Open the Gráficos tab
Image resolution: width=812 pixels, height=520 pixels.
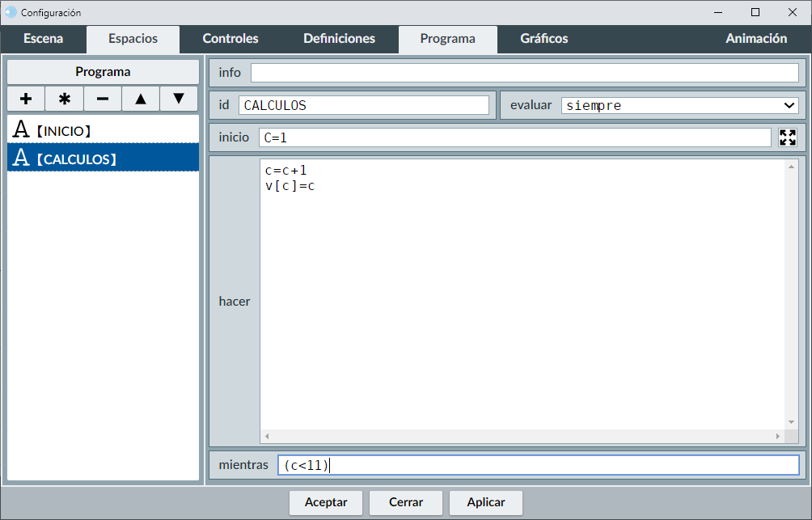point(543,39)
